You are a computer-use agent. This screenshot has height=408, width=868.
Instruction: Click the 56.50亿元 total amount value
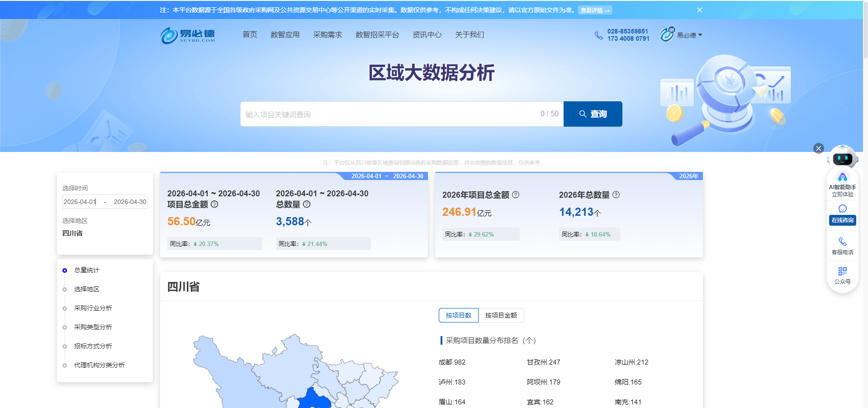click(189, 222)
